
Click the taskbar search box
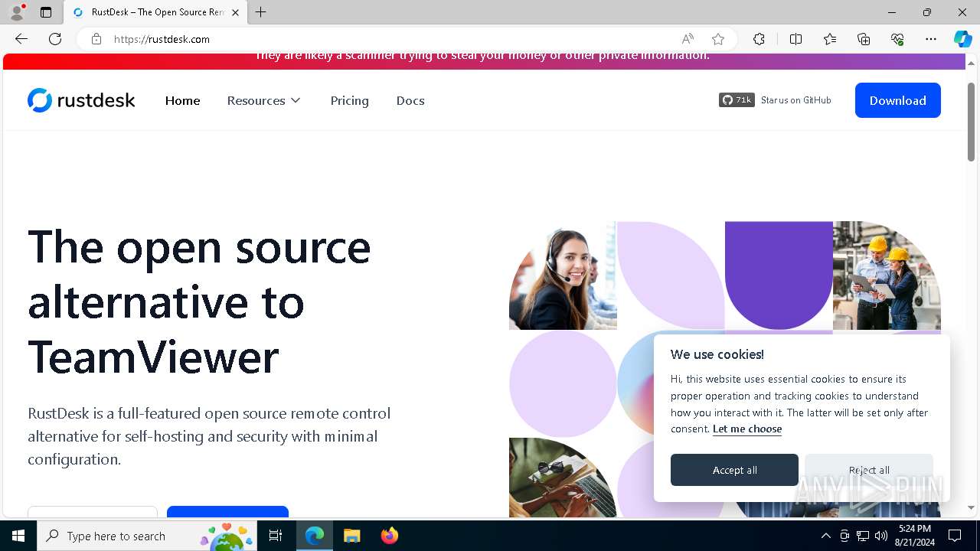tap(148, 536)
